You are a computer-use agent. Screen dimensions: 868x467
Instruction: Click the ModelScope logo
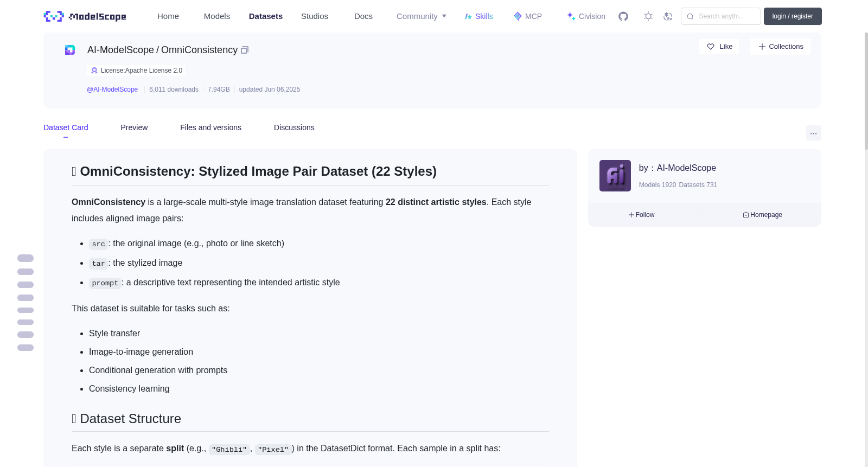(x=85, y=16)
